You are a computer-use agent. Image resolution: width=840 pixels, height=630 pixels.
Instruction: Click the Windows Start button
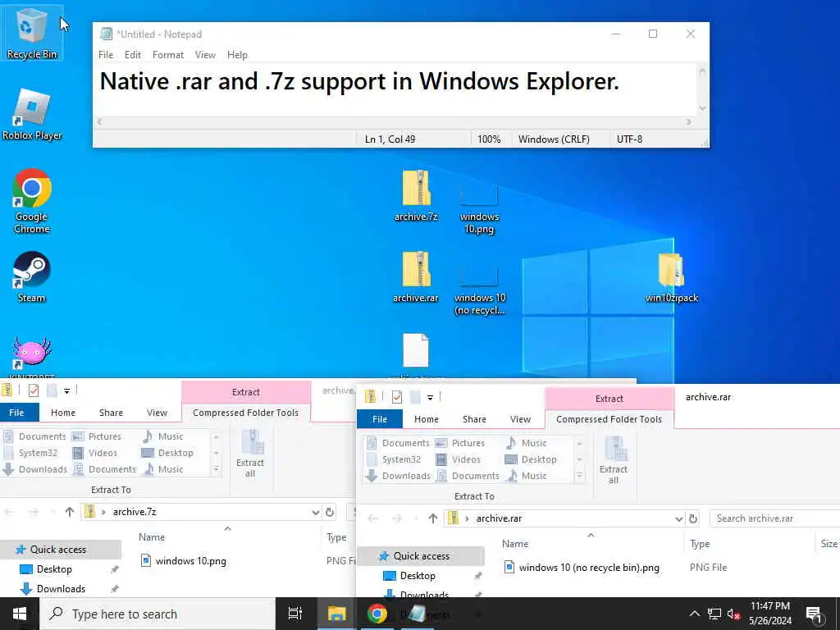(20, 614)
